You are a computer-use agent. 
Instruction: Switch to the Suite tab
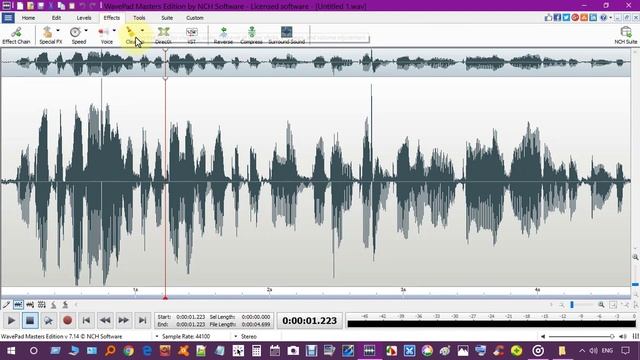167,18
